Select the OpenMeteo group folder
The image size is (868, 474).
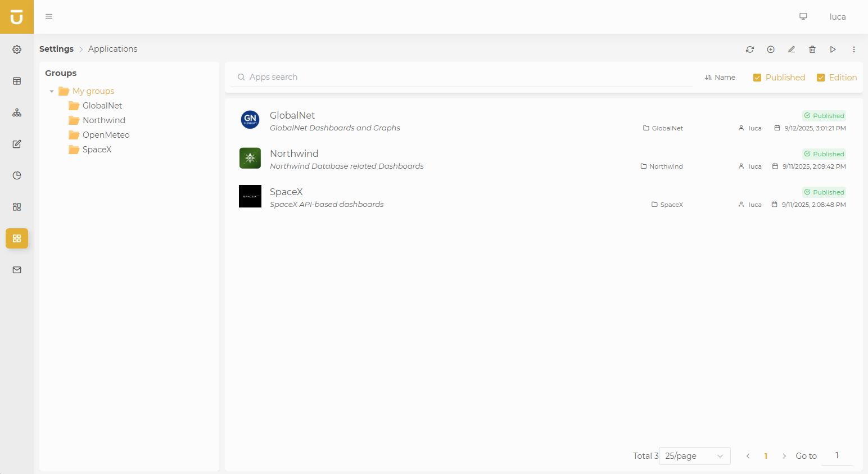tap(106, 135)
